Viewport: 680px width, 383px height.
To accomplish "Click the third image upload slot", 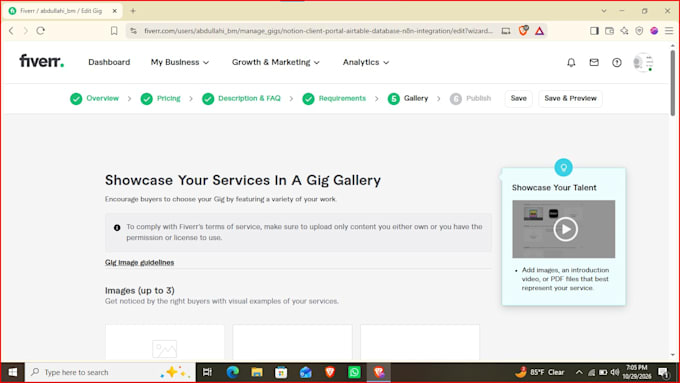I will [x=420, y=343].
